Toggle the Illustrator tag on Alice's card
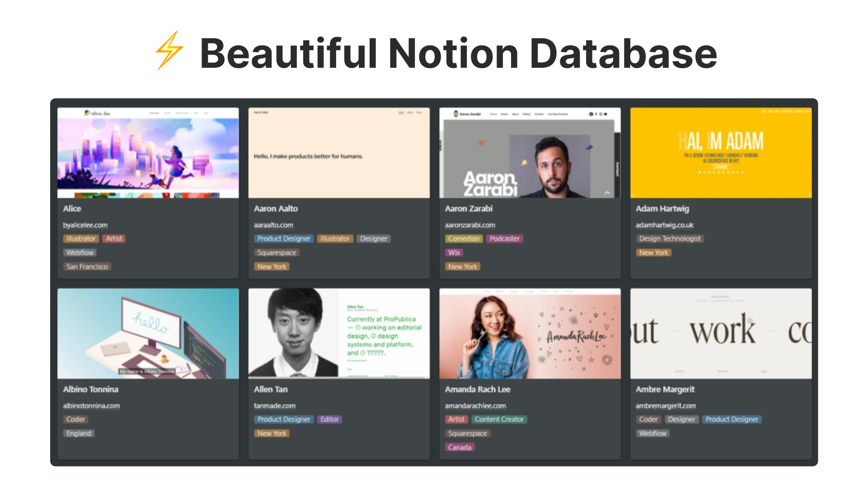Viewport: 868px width, 488px height. [80, 239]
